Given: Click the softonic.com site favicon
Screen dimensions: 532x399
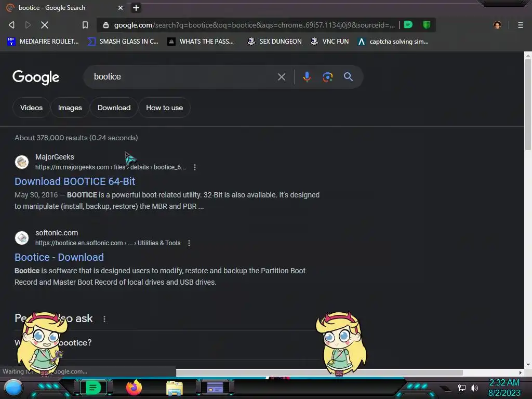Looking at the screenshot, I should pos(22,238).
